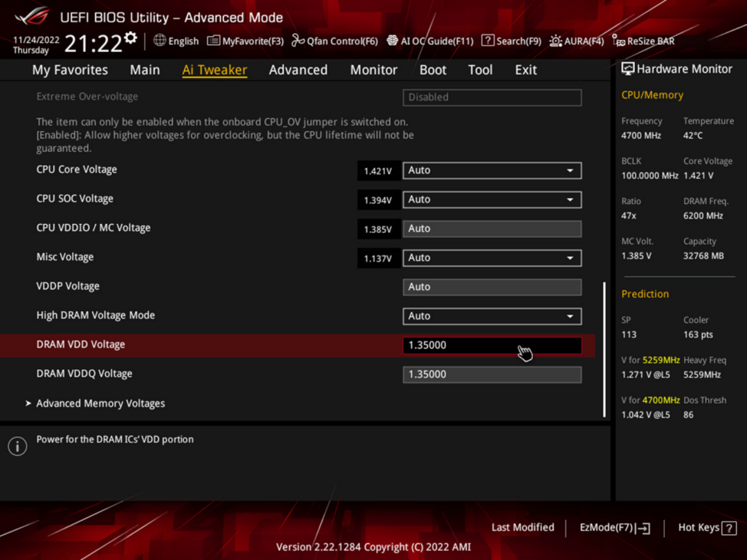Open the clock settings gear icon
Image resolution: width=747 pixels, height=560 pixels.
(131, 37)
